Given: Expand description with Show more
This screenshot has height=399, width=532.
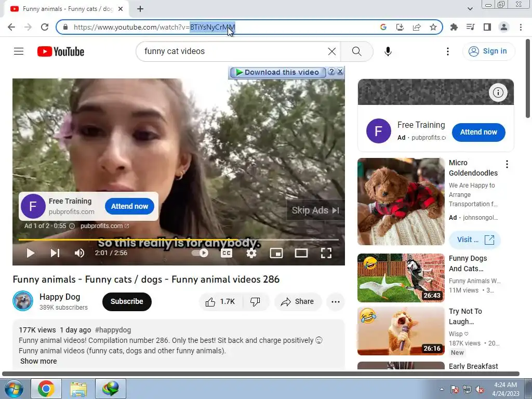Looking at the screenshot, I should pos(38,361).
